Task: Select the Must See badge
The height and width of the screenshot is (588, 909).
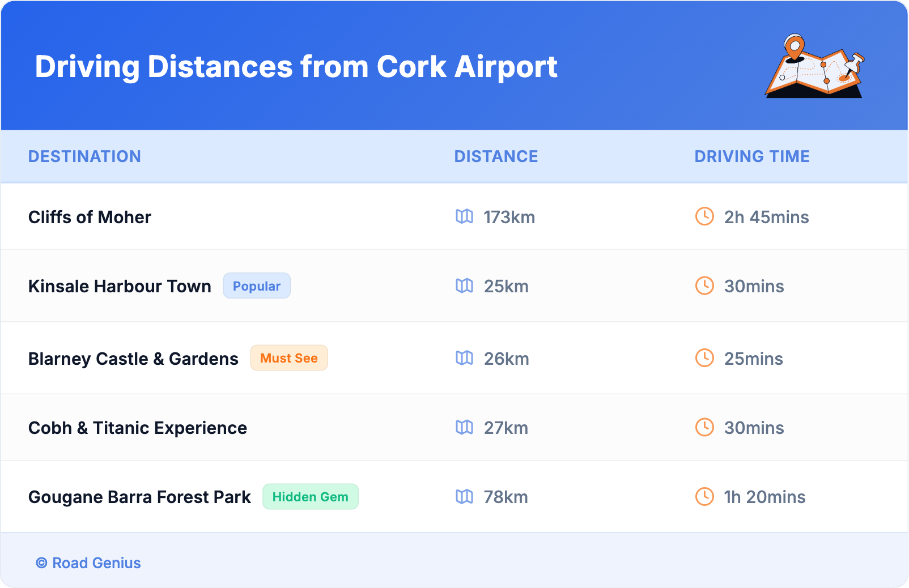Action: (288, 358)
